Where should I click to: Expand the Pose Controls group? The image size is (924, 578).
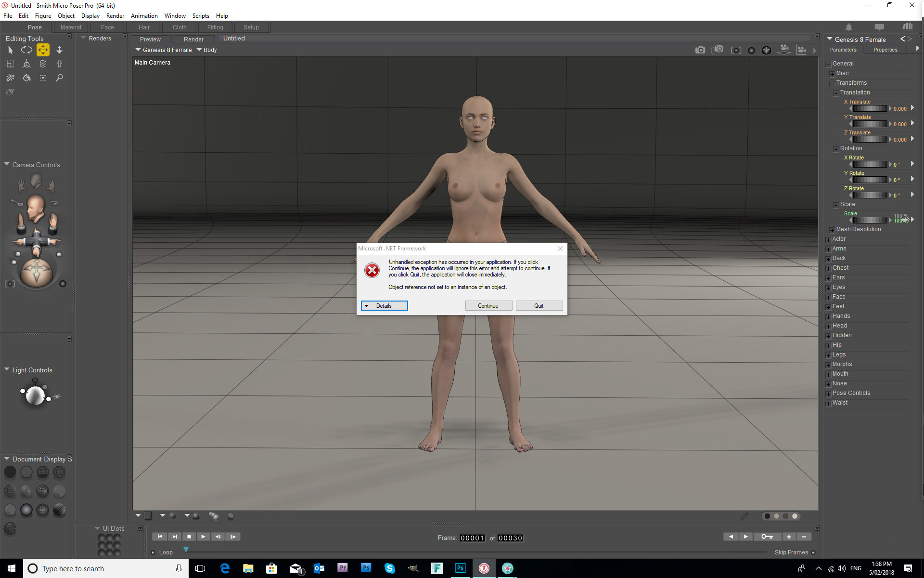pos(828,394)
